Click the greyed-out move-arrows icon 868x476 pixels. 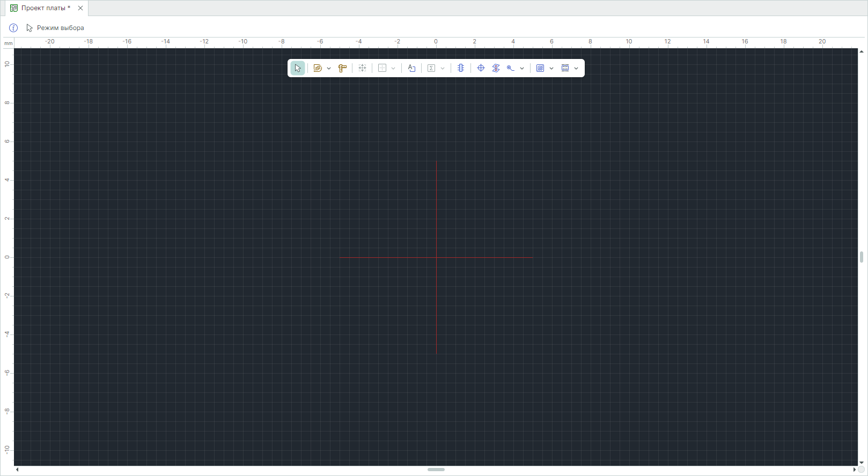(x=363, y=68)
